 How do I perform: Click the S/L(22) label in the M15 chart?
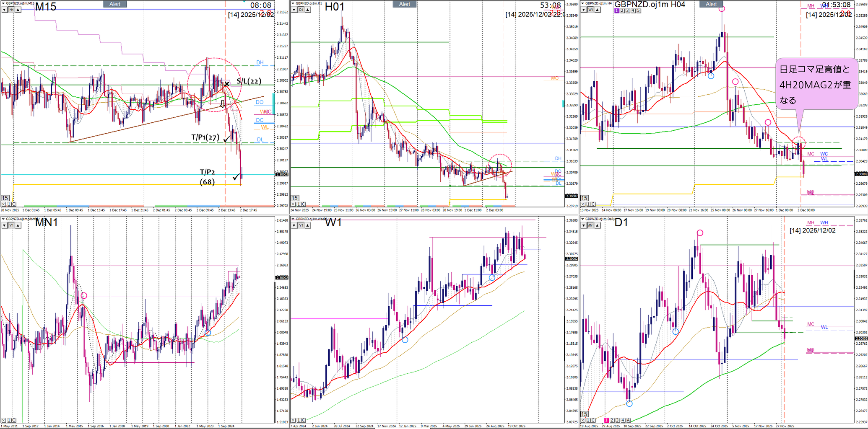click(x=249, y=81)
